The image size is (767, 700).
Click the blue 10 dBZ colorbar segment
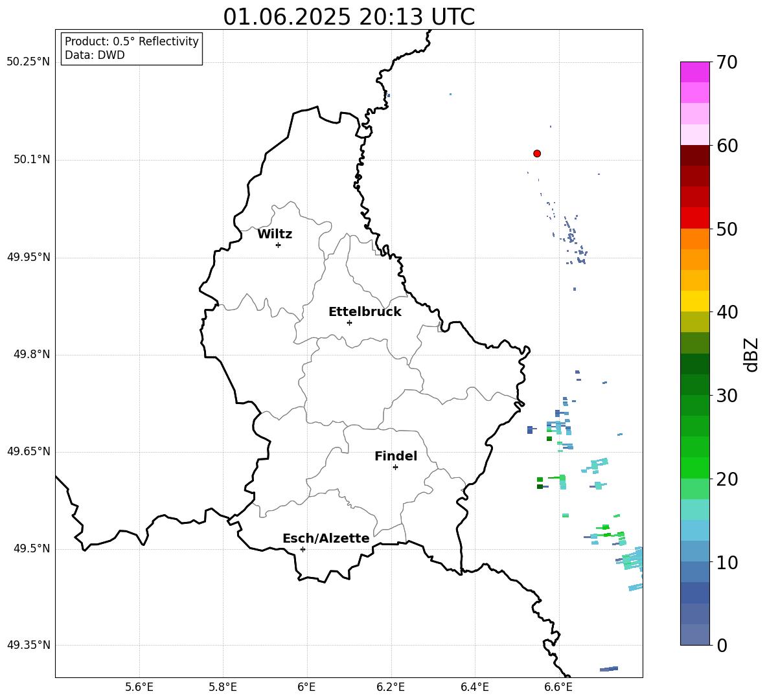point(694,552)
